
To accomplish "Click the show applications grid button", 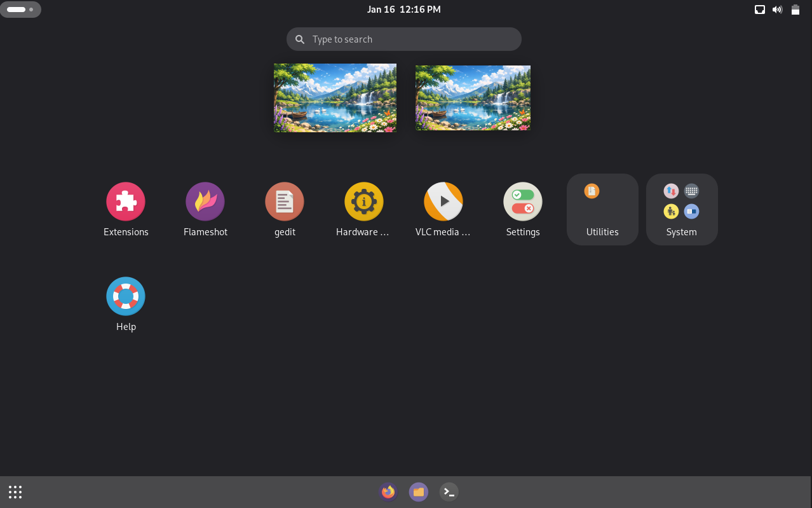I will tap(15, 491).
